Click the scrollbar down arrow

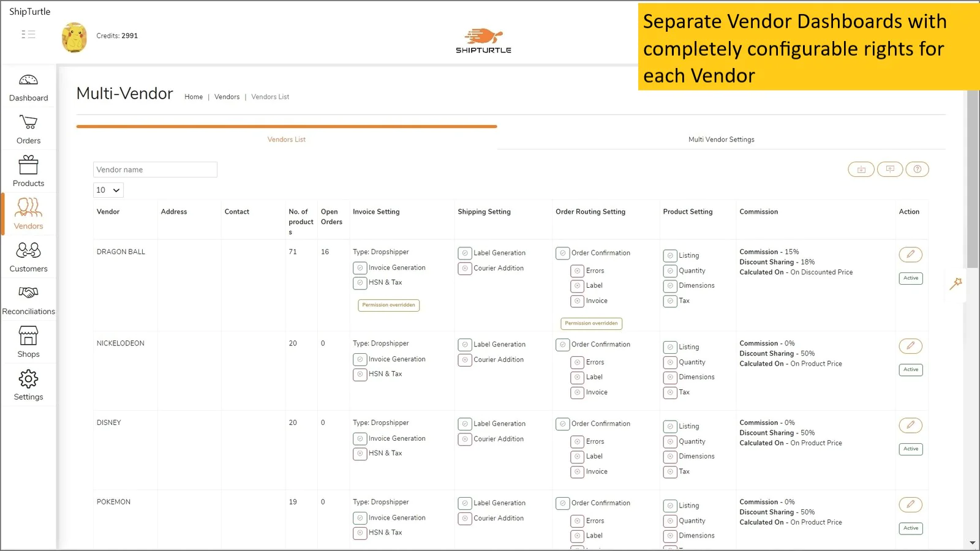[973, 543]
